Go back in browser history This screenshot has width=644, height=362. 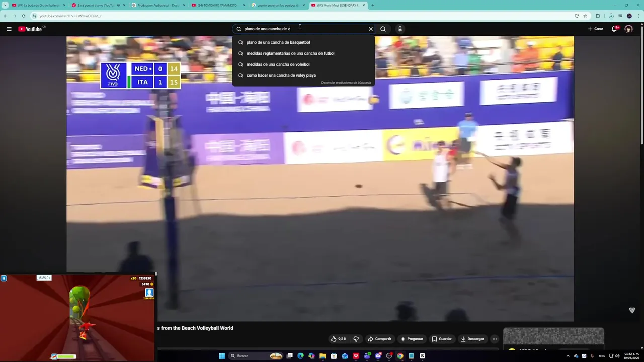point(6,16)
